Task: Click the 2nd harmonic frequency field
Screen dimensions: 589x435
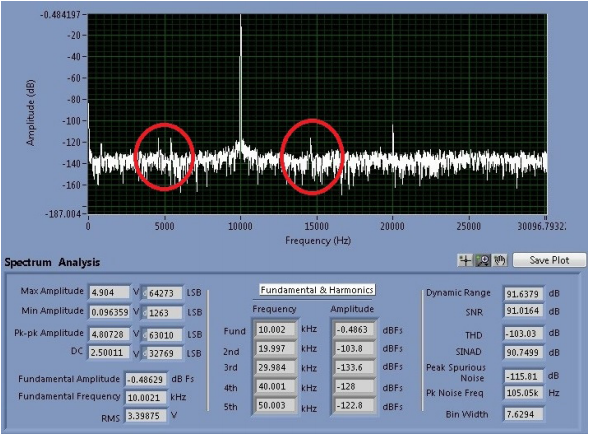Action: 275,349
